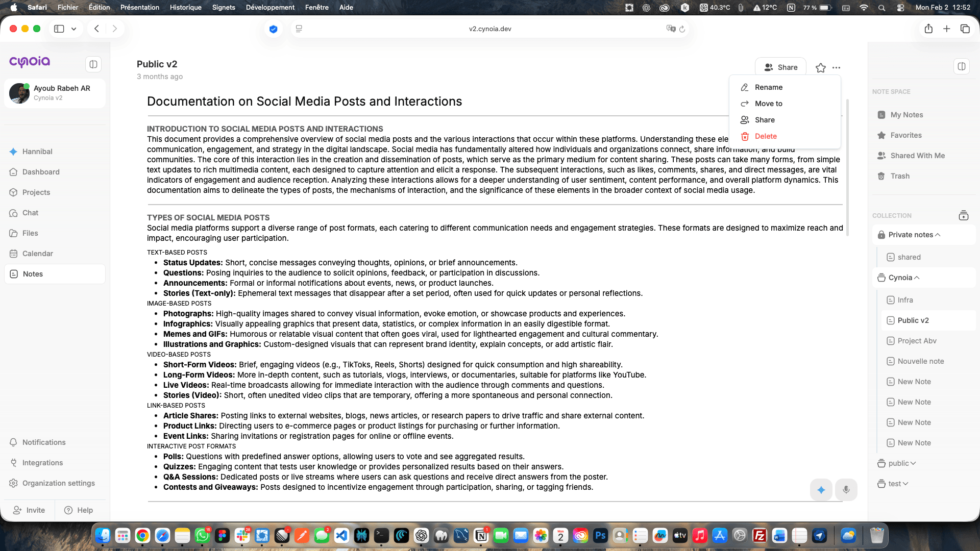Click the AI sparkle assistant button
The width and height of the screenshot is (980, 551).
[821, 490]
